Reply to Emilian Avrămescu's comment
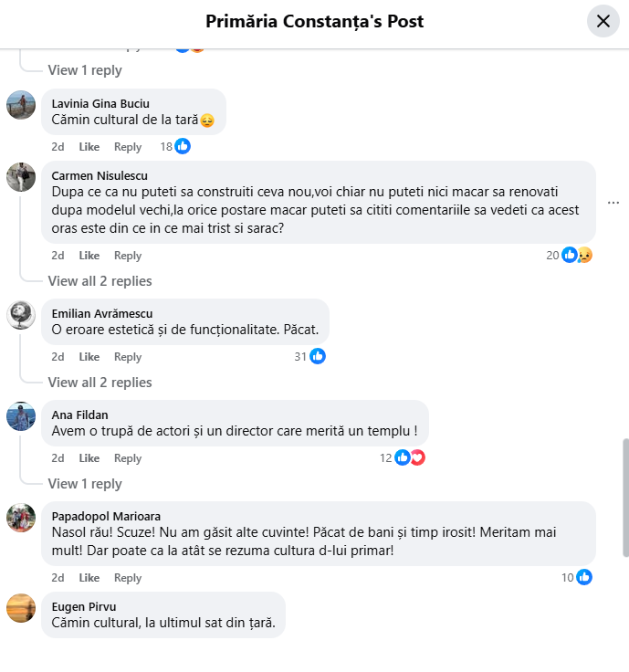This screenshot has height=672, width=629. point(128,357)
